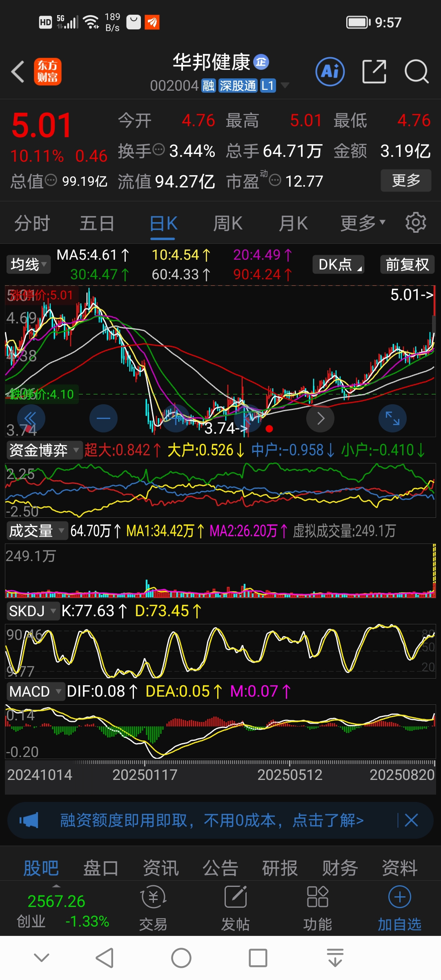Viewport: 441px width, 980px height.
Task: Jump chart back with double-left arrow
Action: click(x=31, y=419)
